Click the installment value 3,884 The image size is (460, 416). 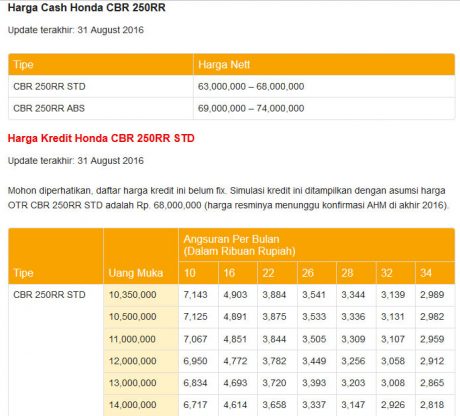(x=274, y=295)
